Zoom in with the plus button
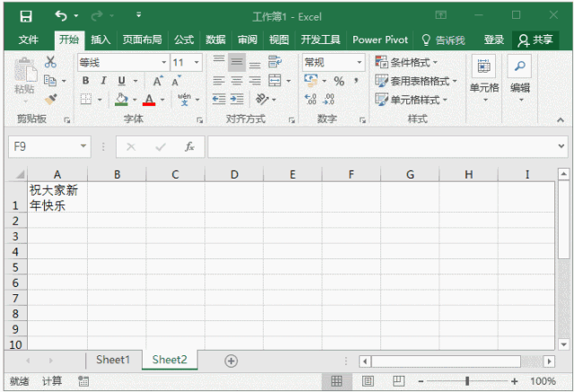 pyautogui.click(x=515, y=381)
